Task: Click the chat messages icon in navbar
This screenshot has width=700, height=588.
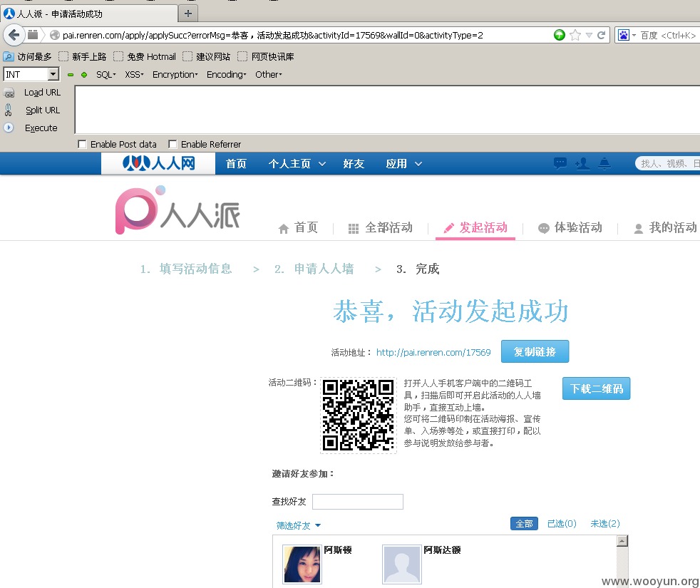Action: [x=560, y=163]
